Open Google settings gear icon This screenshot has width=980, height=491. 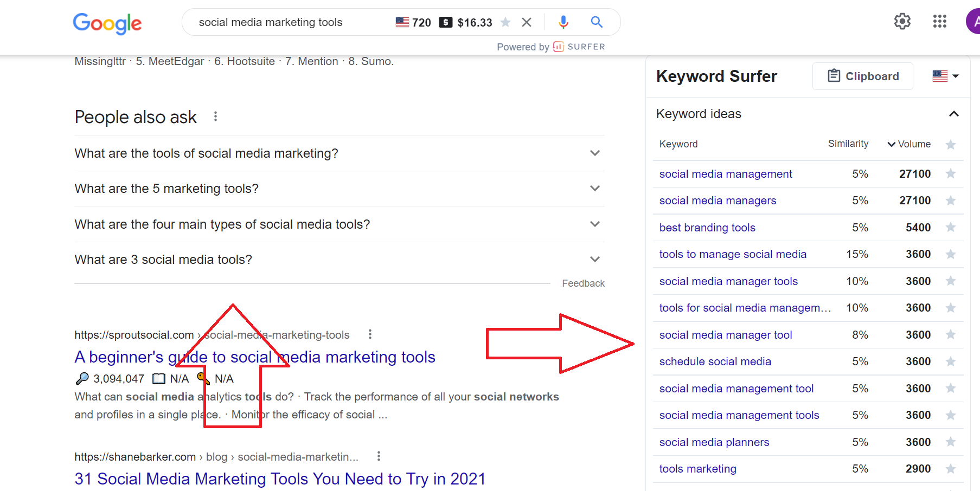pyautogui.click(x=902, y=22)
